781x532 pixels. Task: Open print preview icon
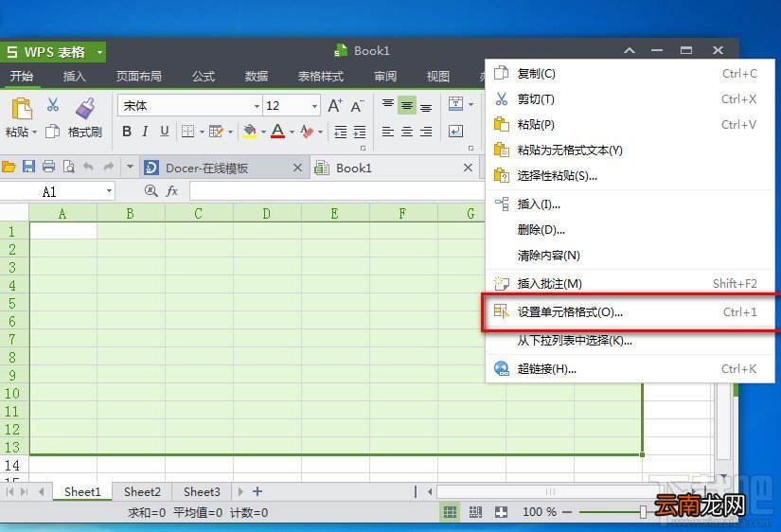click(69, 167)
